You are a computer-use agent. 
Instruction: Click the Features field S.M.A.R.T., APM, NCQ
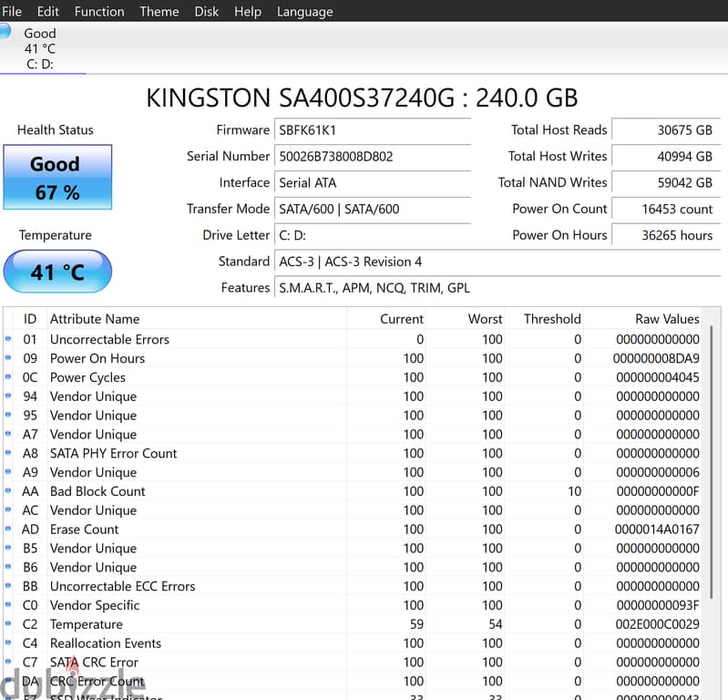tap(497, 288)
